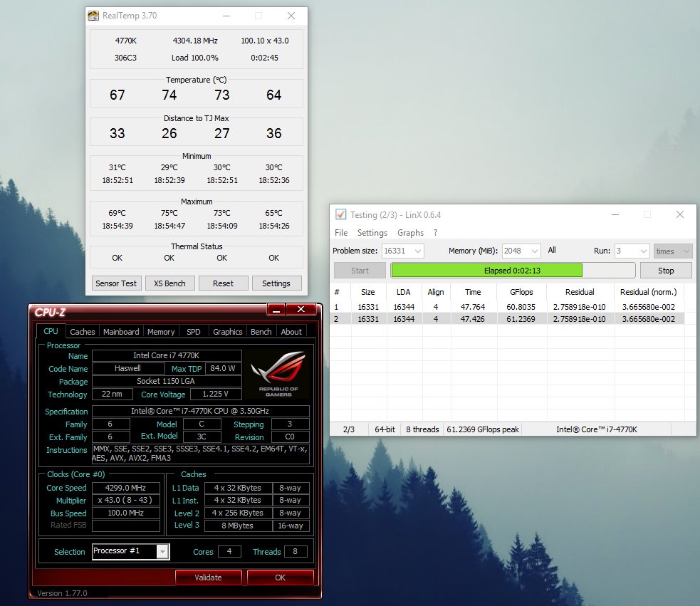This screenshot has height=606, width=700.
Task: Click the Core Speed 4299.0 MHz field
Action: point(125,488)
